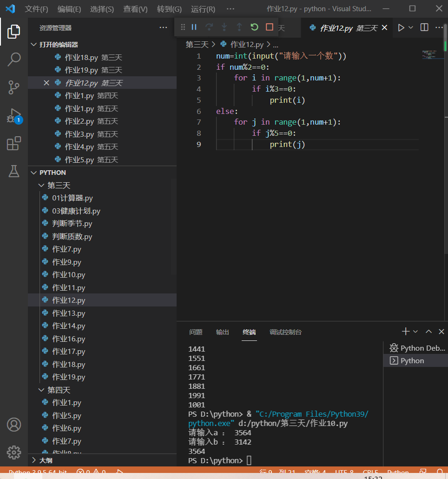The image size is (448, 479).
Task: Switch to the 输出 panel tab
Action: click(x=222, y=332)
